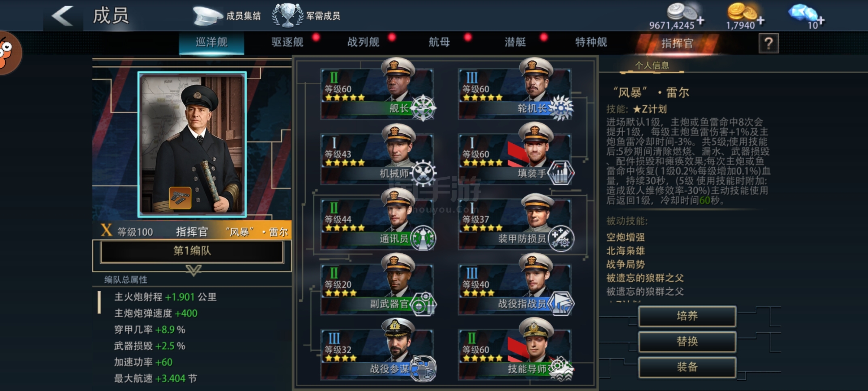Switch to the 驱逐舰 tab
The height and width of the screenshot is (391, 868).
pos(288,42)
